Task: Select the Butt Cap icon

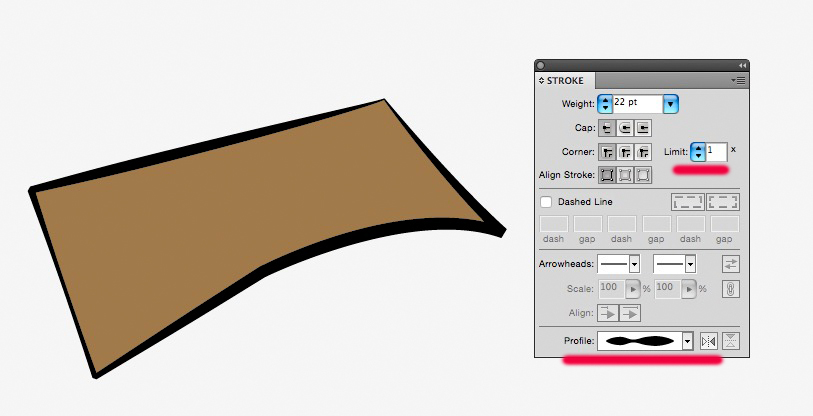Action: pyautogui.click(x=607, y=128)
